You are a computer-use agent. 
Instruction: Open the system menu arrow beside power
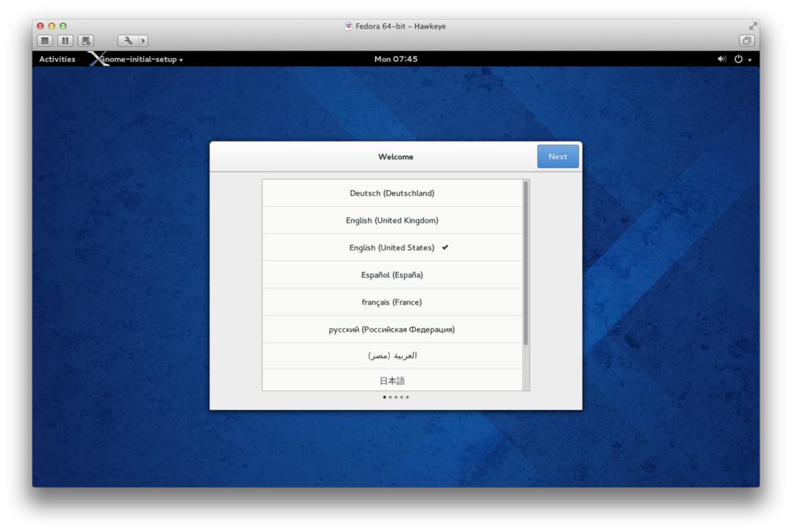[x=750, y=60]
